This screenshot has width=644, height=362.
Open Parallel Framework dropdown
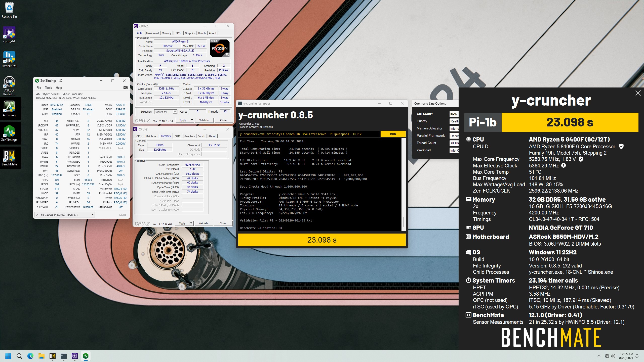(454, 136)
